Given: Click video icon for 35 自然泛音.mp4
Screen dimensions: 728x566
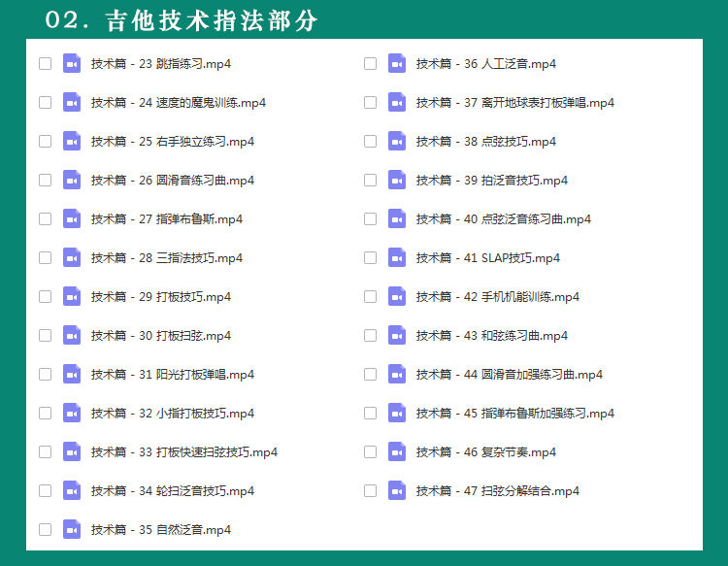Looking at the screenshot, I should point(72,530).
